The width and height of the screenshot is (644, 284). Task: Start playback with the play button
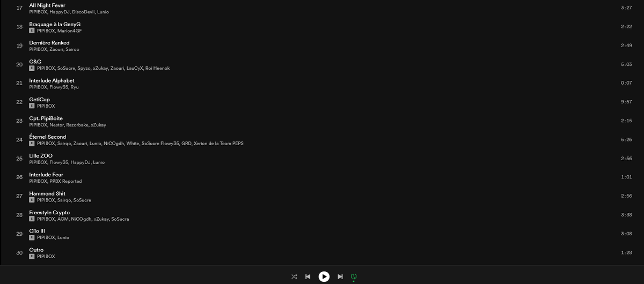tap(324, 276)
